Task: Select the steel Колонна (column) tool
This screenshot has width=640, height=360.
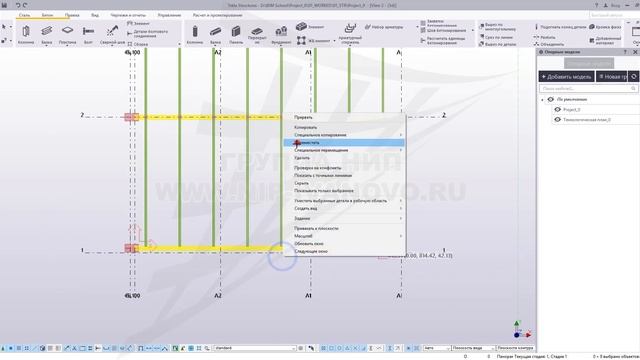Action: tap(26, 34)
